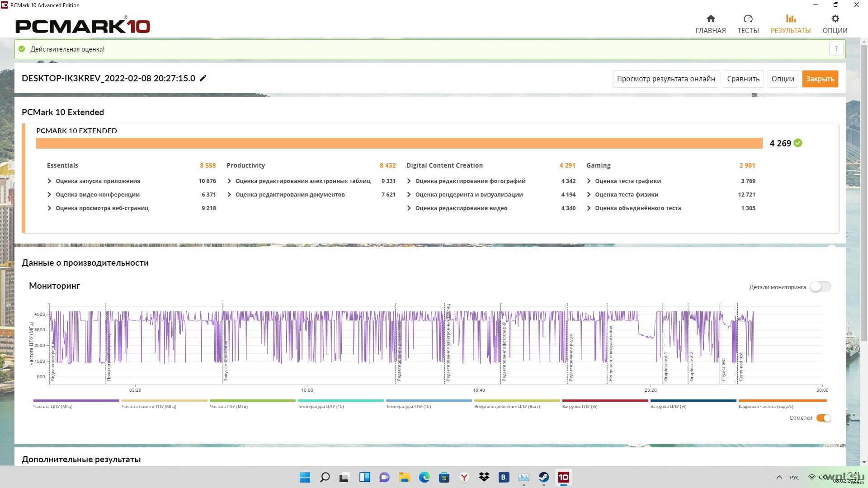Expand Оценка теста графики row
This screenshot has height=488, width=868.
click(589, 181)
